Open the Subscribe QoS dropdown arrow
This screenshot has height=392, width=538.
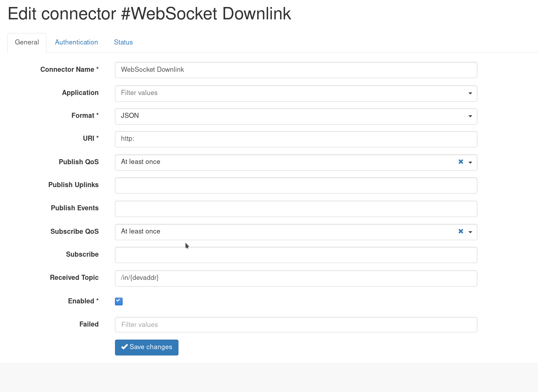tap(470, 232)
